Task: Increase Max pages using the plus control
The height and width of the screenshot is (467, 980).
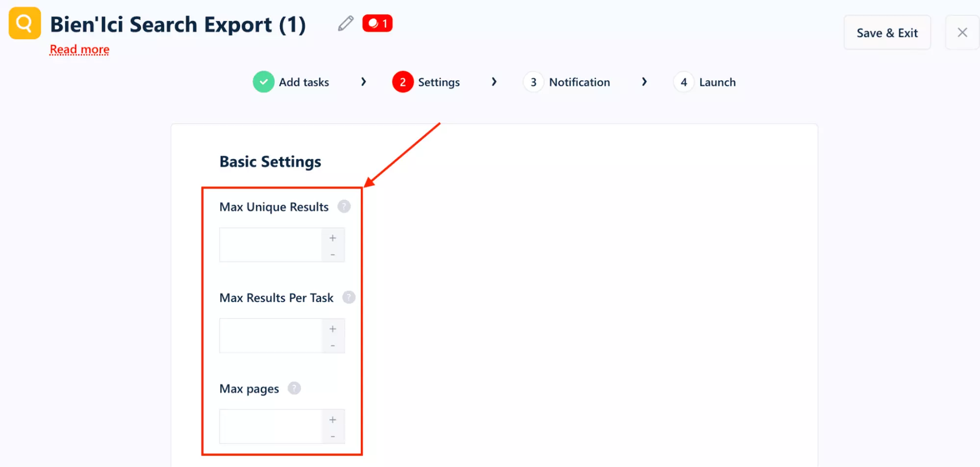Action: point(332,419)
